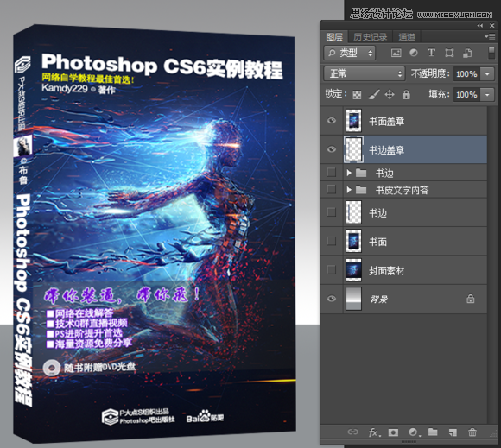Show the 封面素材 layer
501x448 pixels.
pos(332,270)
